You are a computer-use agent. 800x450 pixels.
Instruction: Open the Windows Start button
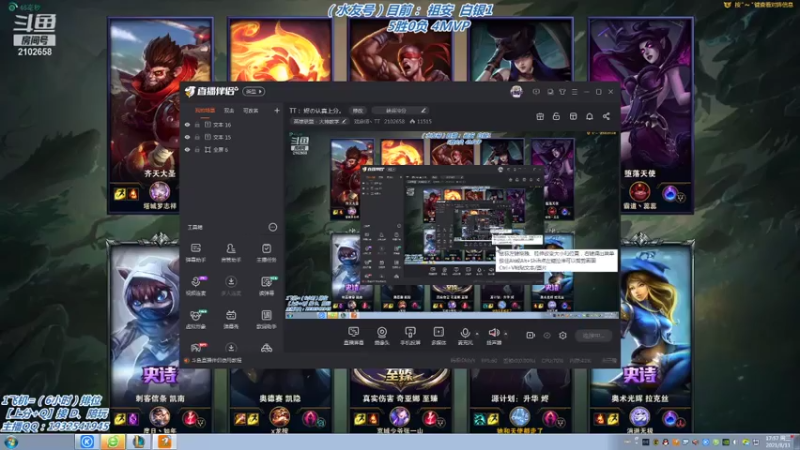click(x=11, y=442)
